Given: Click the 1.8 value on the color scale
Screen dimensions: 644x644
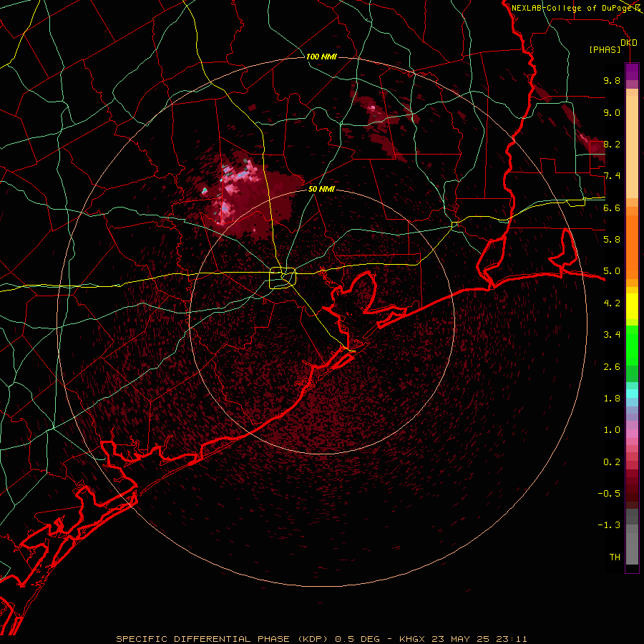Looking at the screenshot, I should click(x=612, y=399).
